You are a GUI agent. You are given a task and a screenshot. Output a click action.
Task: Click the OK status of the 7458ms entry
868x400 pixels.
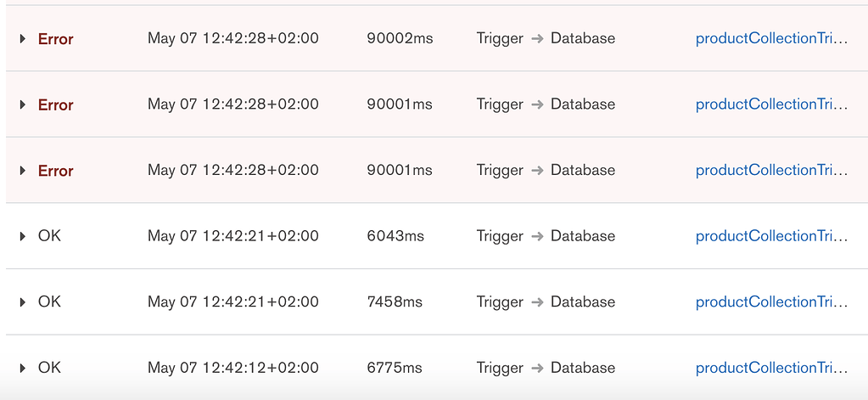click(50, 301)
